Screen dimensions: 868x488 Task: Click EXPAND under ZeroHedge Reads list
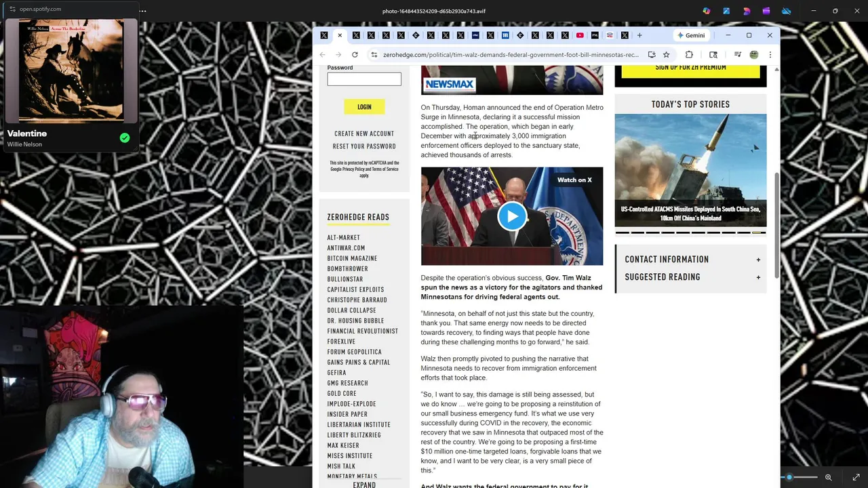pyautogui.click(x=364, y=485)
